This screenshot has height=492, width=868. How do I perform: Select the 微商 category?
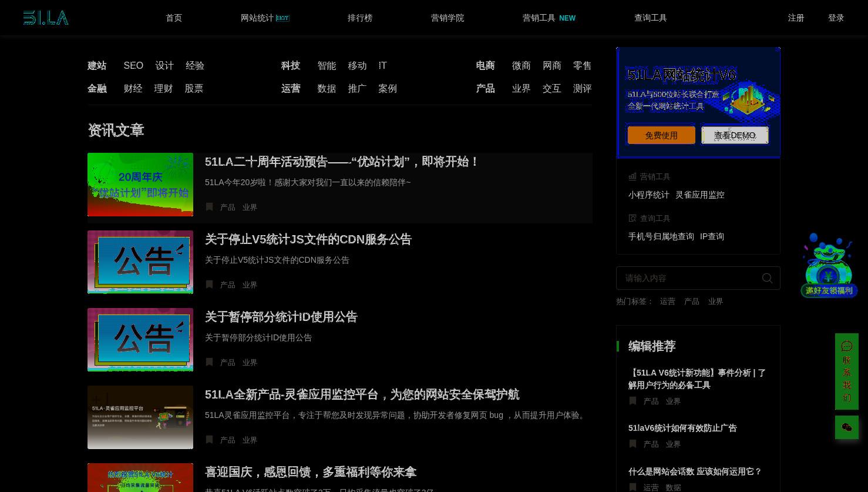[521, 66]
